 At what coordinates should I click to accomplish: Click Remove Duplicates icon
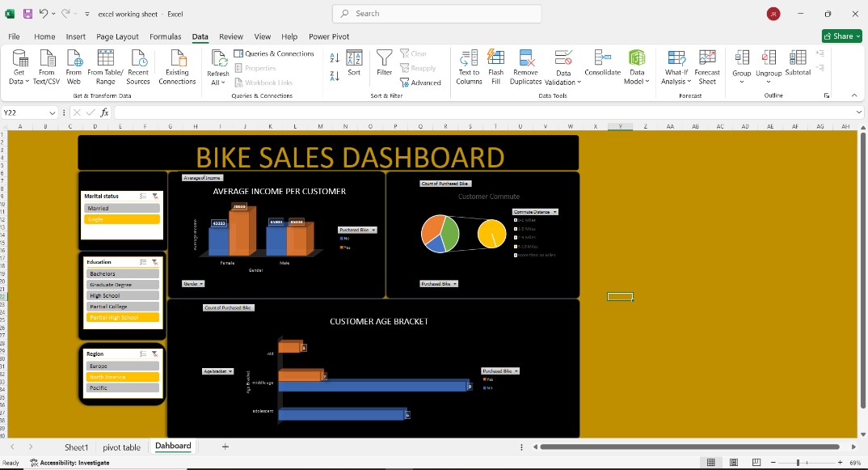(526, 58)
